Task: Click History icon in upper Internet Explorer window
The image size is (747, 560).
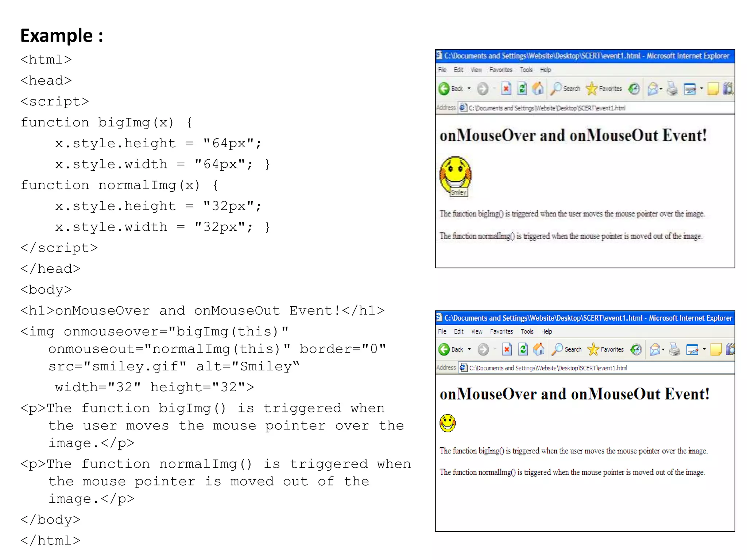Action: [x=634, y=89]
